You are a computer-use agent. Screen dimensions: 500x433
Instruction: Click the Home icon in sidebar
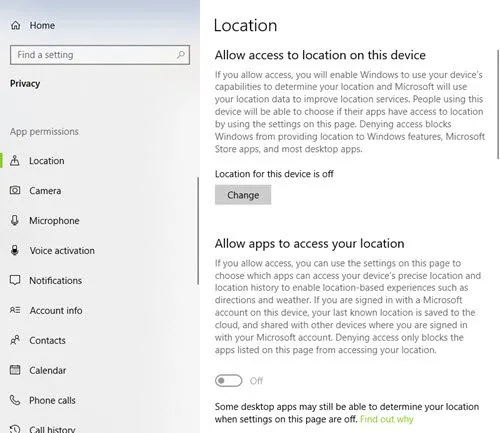coord(15,25)
